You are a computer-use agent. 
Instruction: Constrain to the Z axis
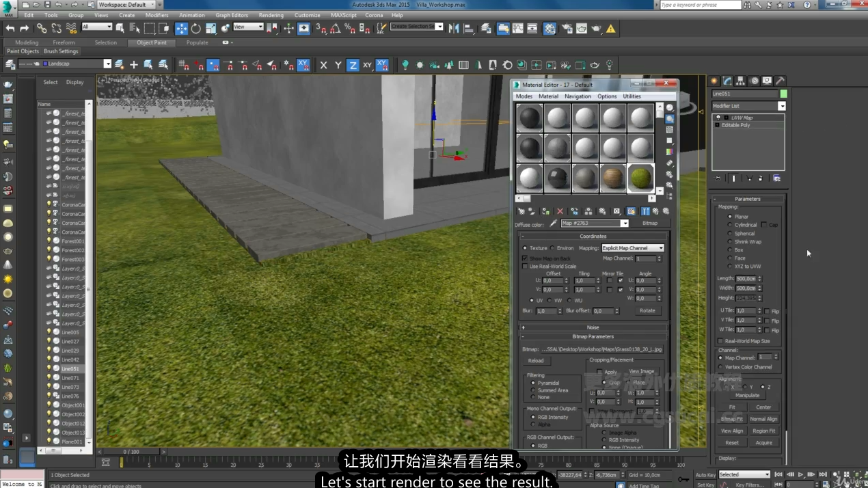pyautogui.click(x=353, y=65)
